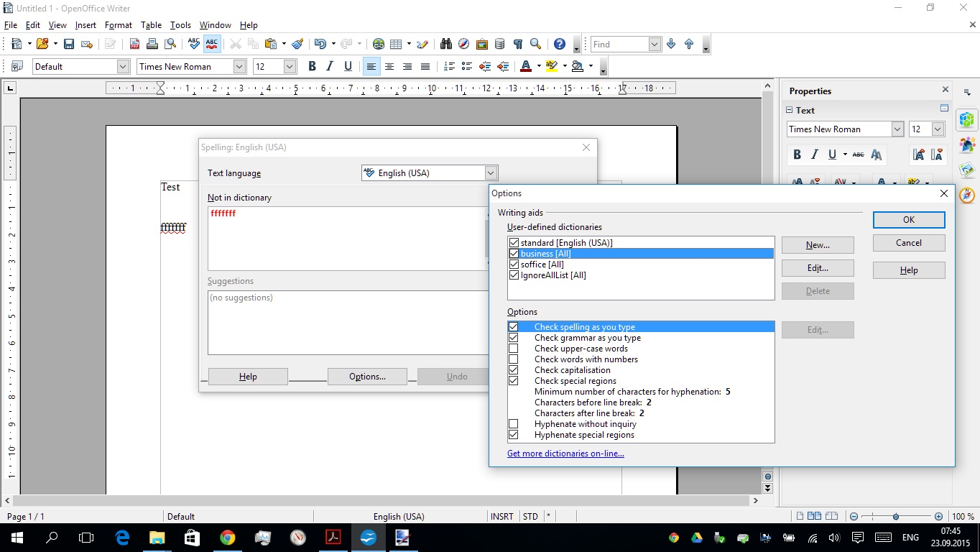Uncheck the business [All] dictionary
The width and height of the screenshot is (980, 552).
(514, 254)
